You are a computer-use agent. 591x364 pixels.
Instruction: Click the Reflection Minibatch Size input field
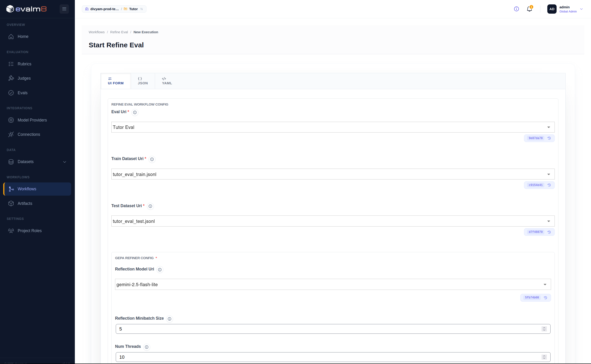tap(333, 329)
